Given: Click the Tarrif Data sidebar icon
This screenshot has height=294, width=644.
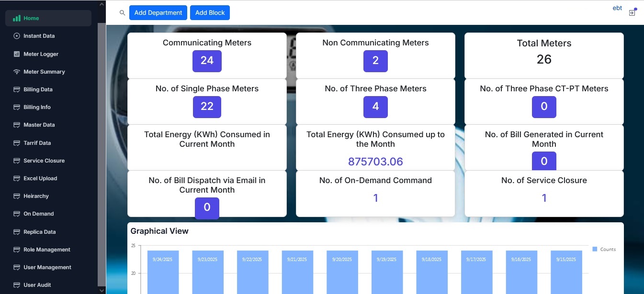Looking at the screenshot, I should (x=17, y=143).
